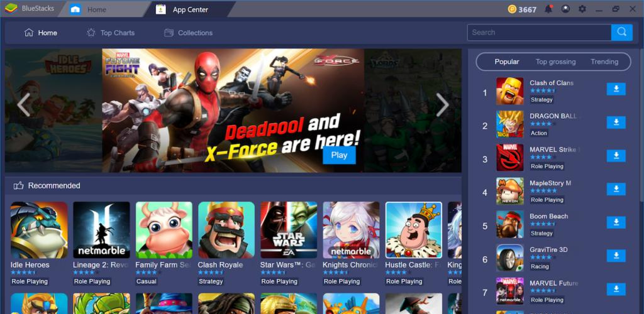This screenshot has width=644, height=314.
Task: Open the account profile icon
Action: 565,9
